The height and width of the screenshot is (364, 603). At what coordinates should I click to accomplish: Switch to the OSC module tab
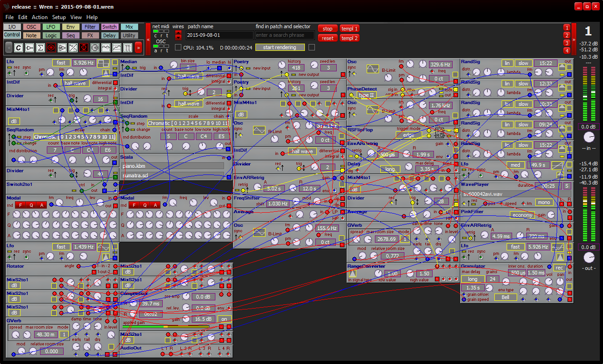(x=31, y=27)
